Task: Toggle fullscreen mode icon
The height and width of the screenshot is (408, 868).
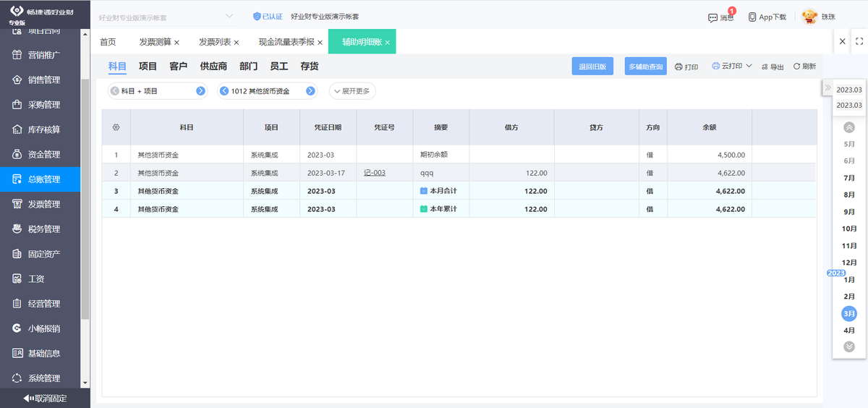Action: (x=859, y=42)
